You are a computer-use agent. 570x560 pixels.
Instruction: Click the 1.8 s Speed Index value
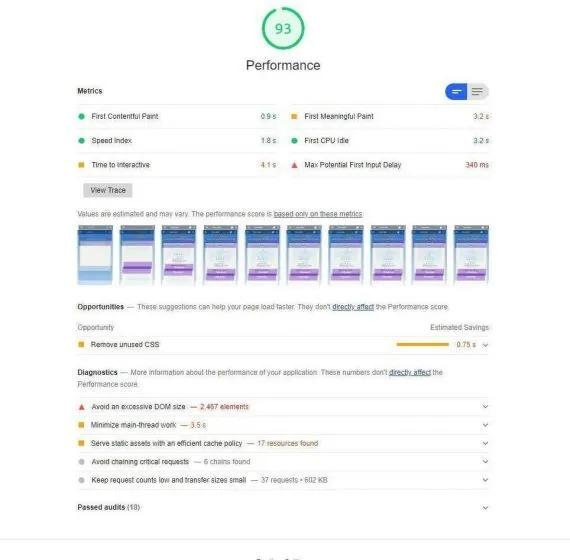click(x=268, y=140)
